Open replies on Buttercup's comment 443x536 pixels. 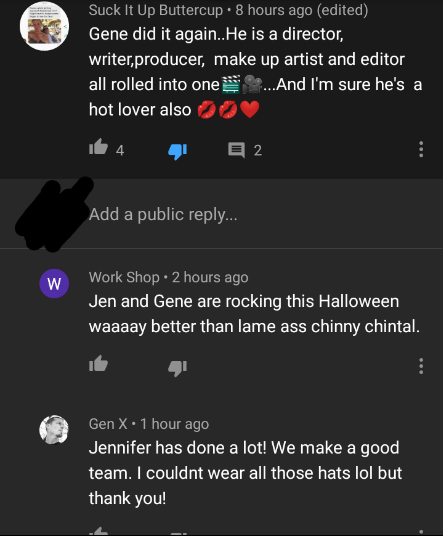click(x=236, y=150)
